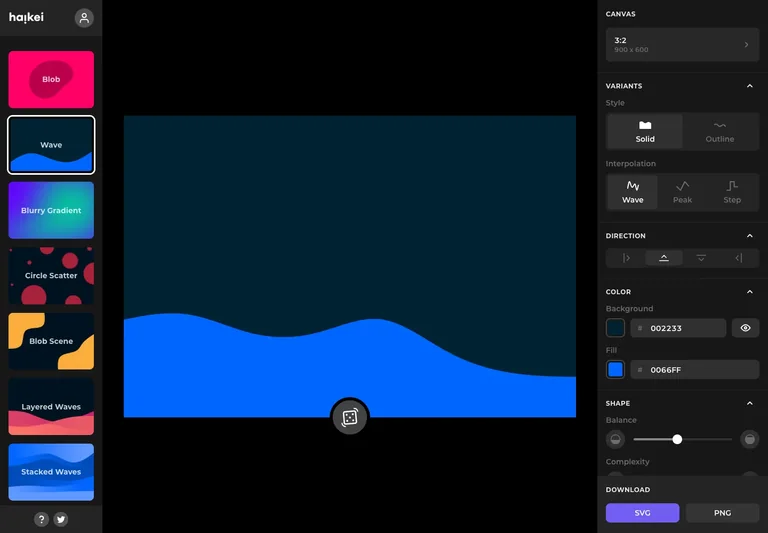Viewport: 768px width, 533px height.
Task: Edit the background hex field 002233
Action: pyautogui.click(x=678, y=328)
